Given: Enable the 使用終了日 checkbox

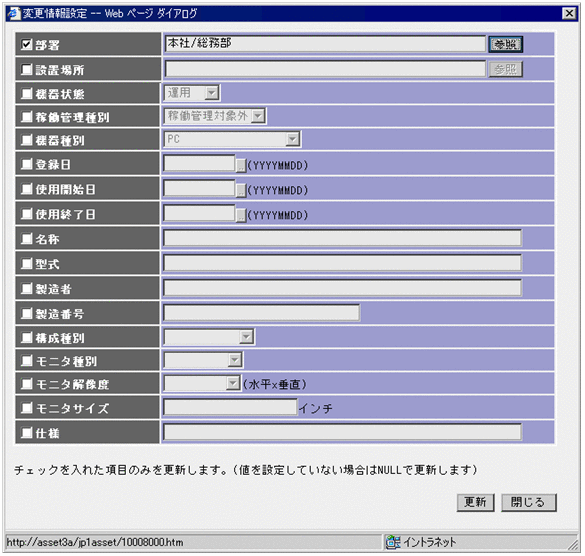Looking at the screenshot, I should [26, 214].
